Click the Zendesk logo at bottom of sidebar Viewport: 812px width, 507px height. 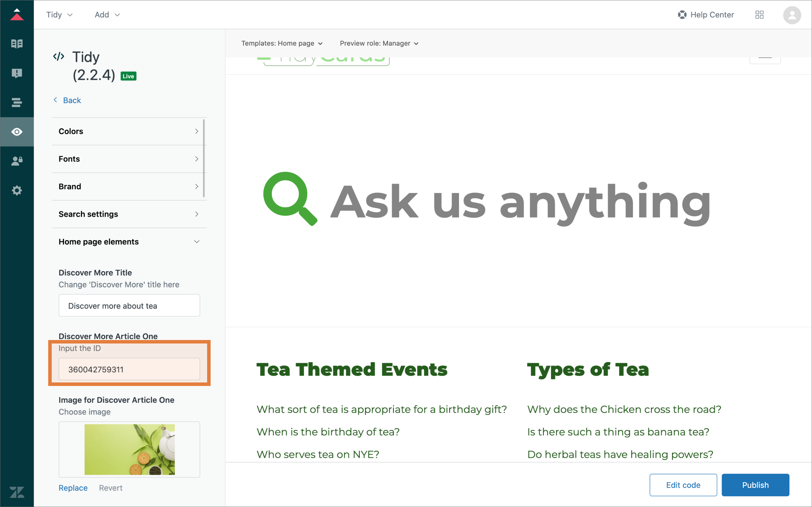17,492
